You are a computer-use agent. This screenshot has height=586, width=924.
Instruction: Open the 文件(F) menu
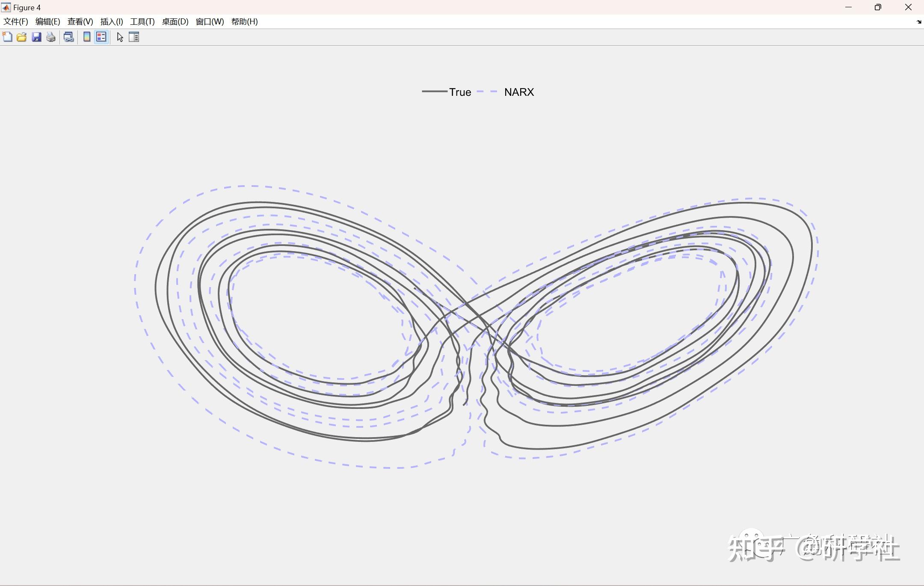16,22
